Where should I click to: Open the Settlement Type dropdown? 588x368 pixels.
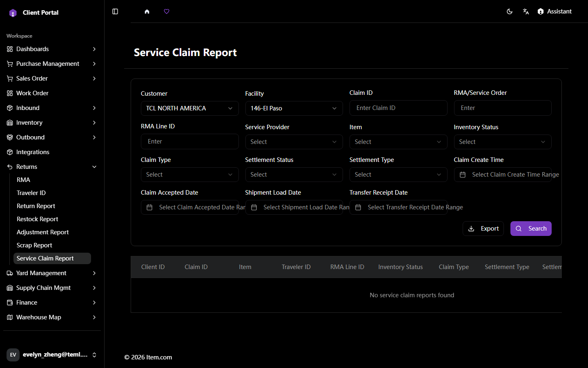398,175
